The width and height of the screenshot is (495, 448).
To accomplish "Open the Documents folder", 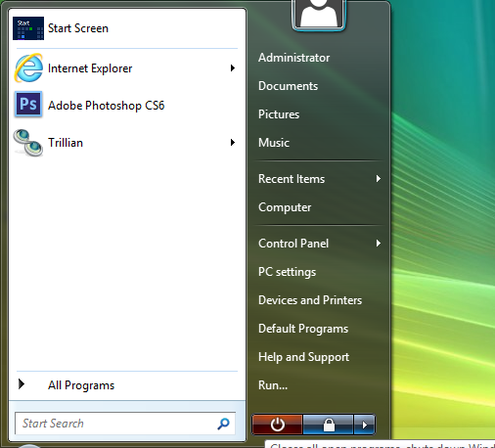I will coord(288,86).
